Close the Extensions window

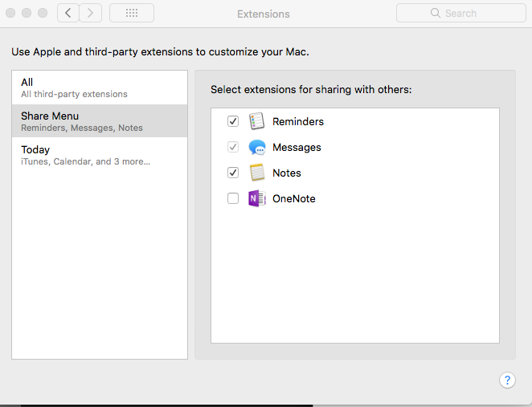point(10,13)
